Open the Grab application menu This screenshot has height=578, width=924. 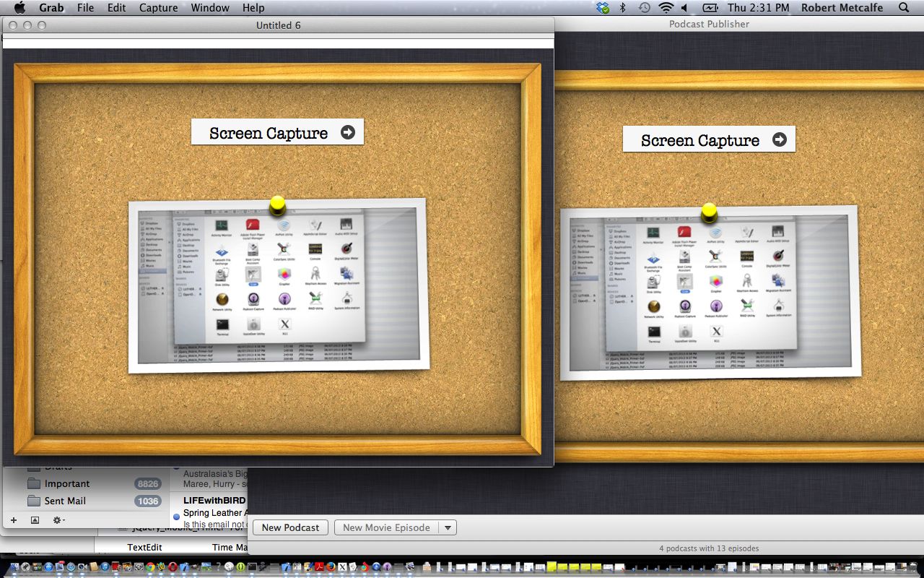pos(51,8)
